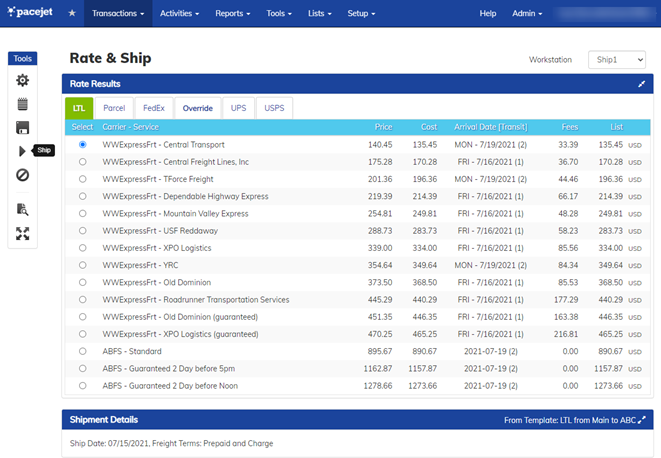The image size is (661, 458).
Task: Open the notepad tool icon
Action: pos(22,104)
